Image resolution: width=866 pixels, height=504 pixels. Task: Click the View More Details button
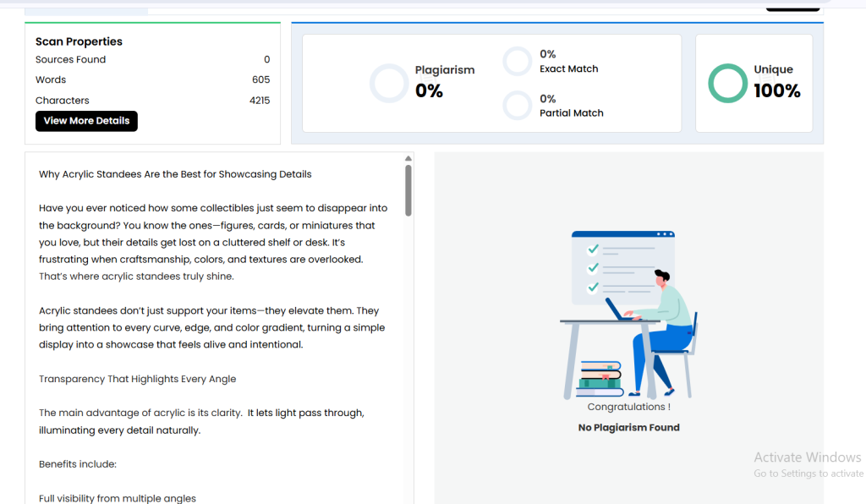tap(86, 121)
